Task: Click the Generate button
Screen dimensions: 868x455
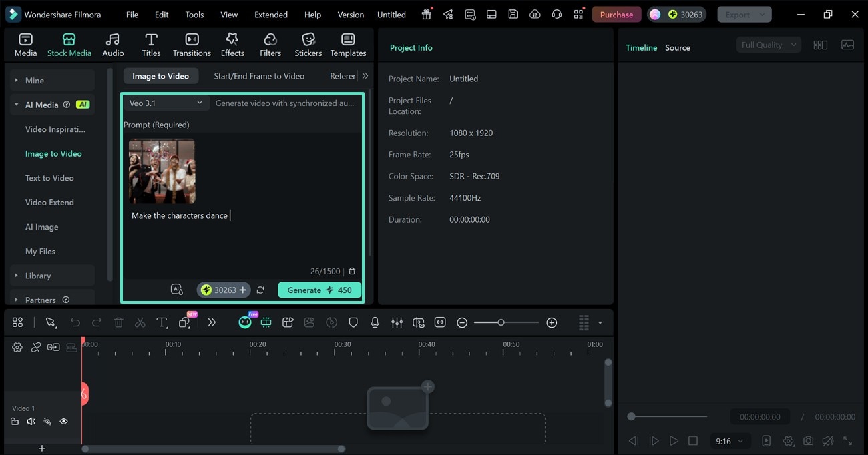Action: (319, 290)
